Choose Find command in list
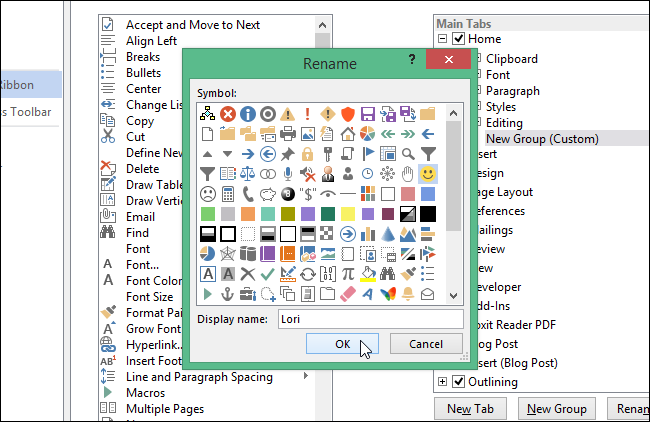The height and width of the screenshot is (422, 650). (137, 233)
